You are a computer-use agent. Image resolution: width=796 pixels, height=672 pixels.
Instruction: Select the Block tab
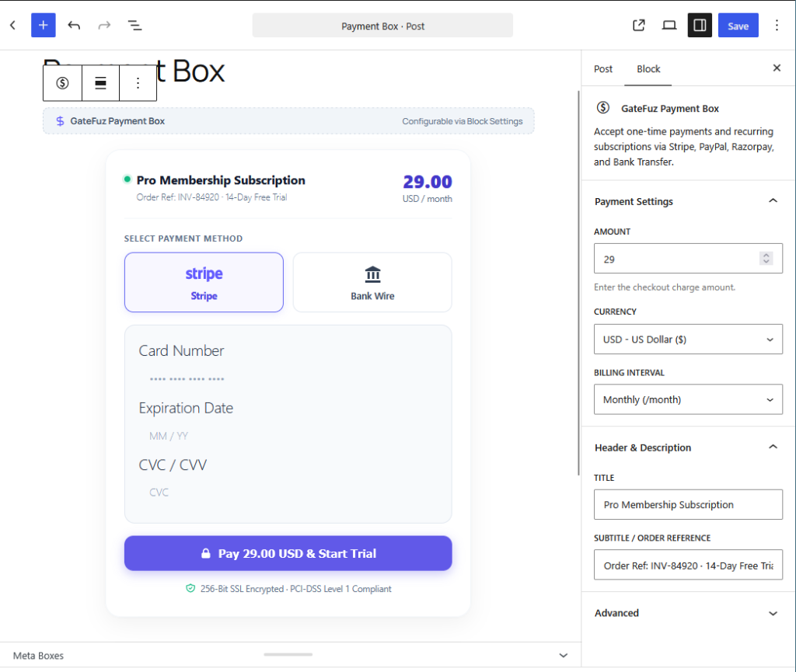click(x=648, y=69)
